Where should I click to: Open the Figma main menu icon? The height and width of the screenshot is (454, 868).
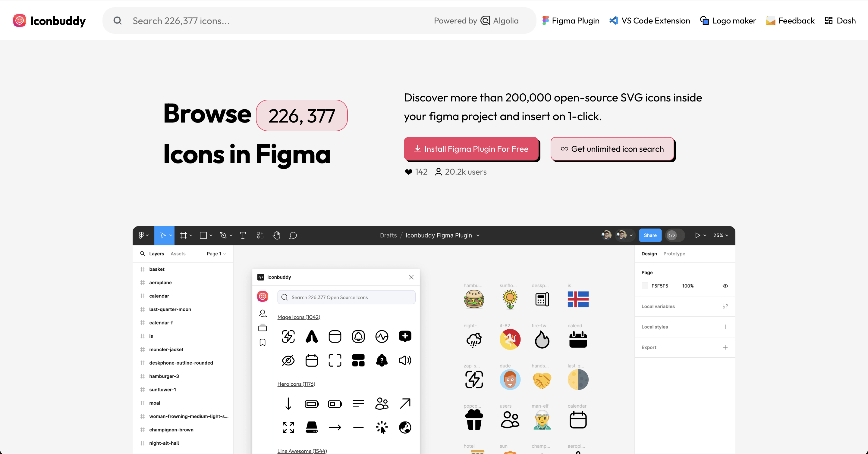(143, 235)
